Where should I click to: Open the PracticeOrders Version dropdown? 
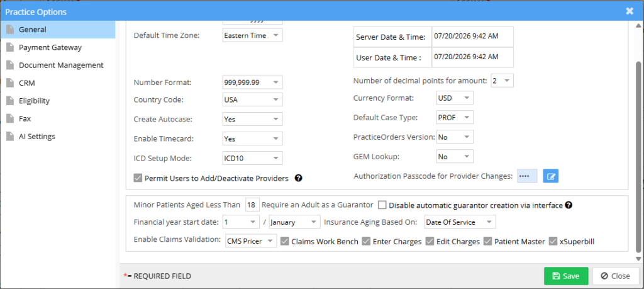(x=455, y=137)
